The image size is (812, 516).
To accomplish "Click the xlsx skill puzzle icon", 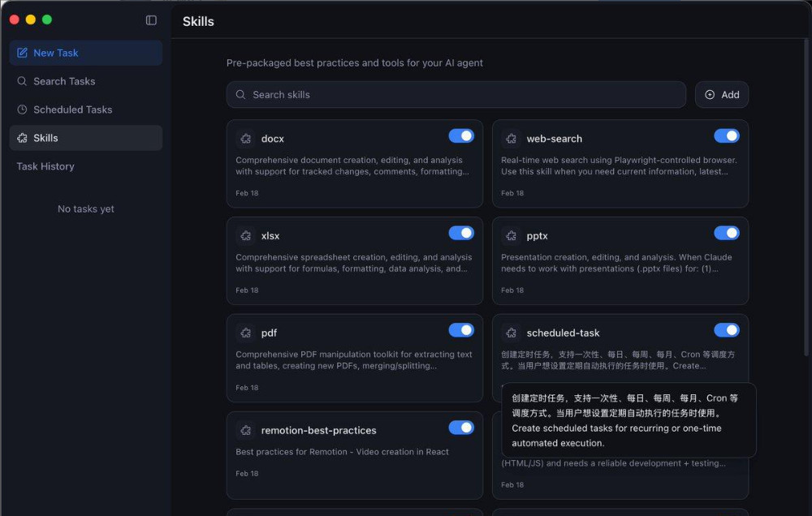I will [245, 236].
